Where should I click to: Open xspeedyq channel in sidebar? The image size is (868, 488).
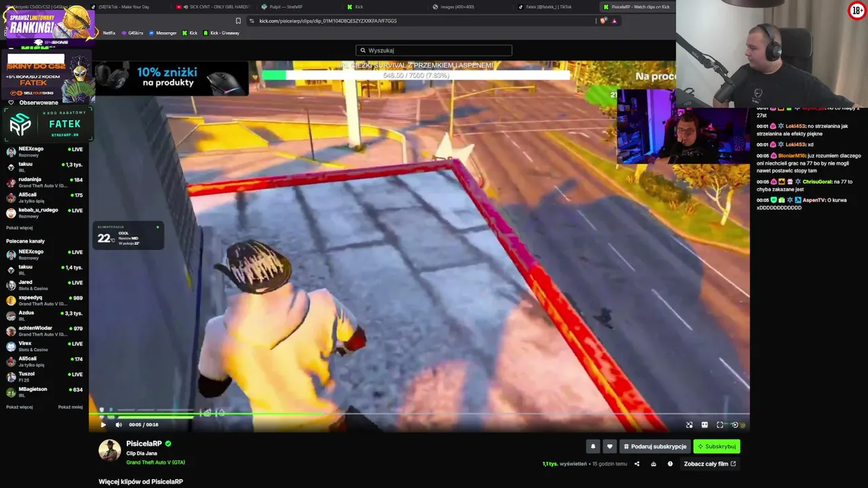click(x=45, y=300)
